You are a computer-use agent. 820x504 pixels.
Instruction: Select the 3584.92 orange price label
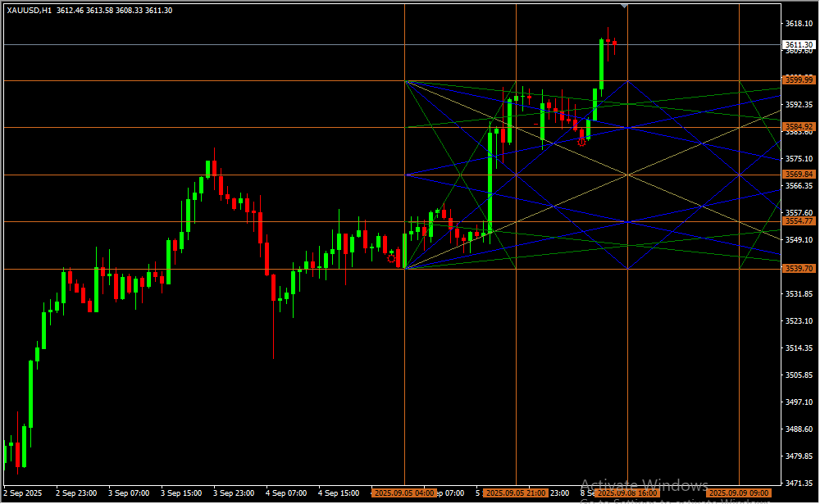coord(798,127)
